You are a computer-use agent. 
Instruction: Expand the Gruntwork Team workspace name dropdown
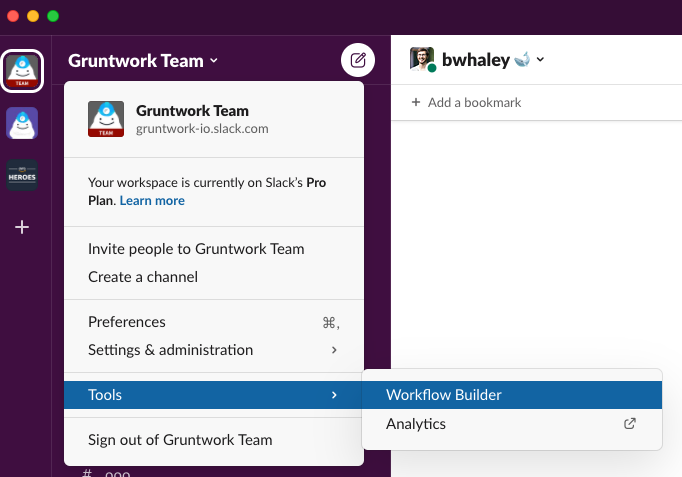click(x=143, y=61)
